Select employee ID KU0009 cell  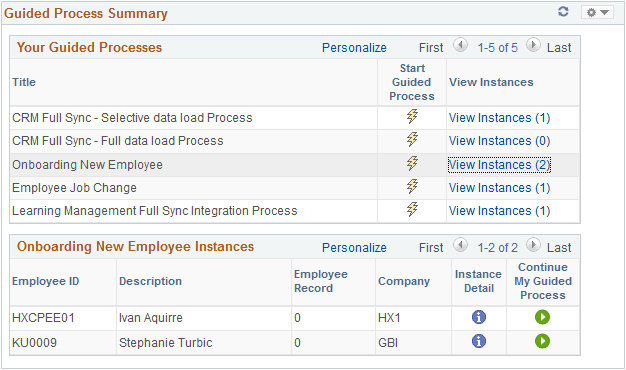click(34, 343)
